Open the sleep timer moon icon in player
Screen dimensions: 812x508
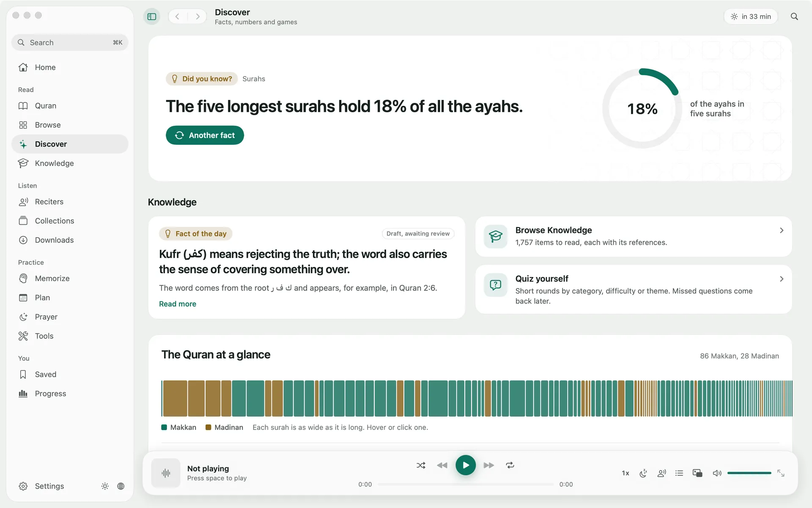[x=643, y=473]
